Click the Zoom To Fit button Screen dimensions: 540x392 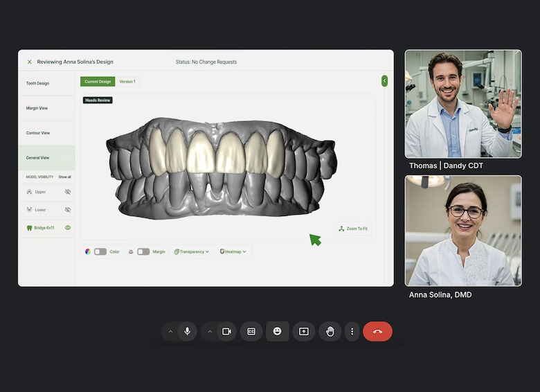[353, 229]
